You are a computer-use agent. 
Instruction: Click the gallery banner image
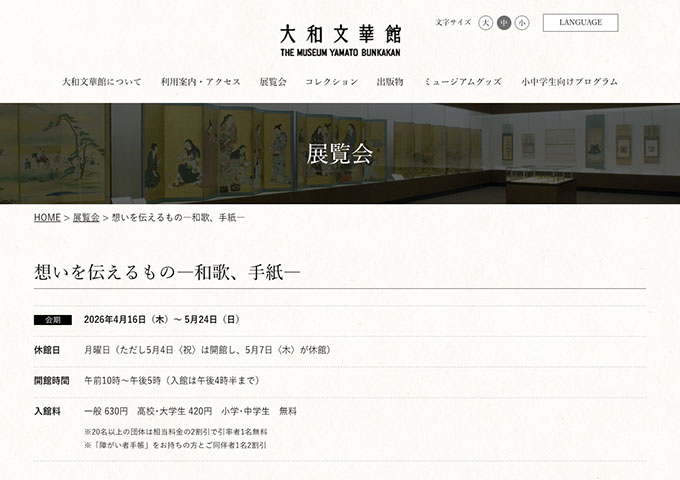(340, 153)
